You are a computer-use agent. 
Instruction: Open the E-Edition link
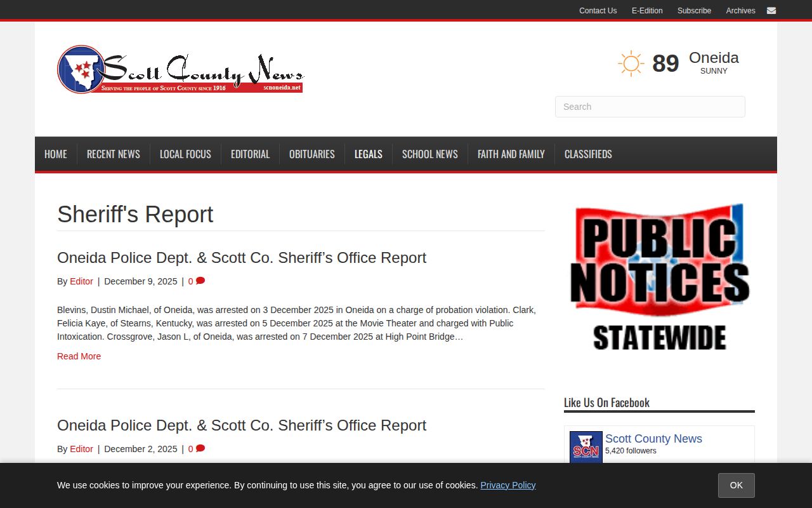click(647, 11)
